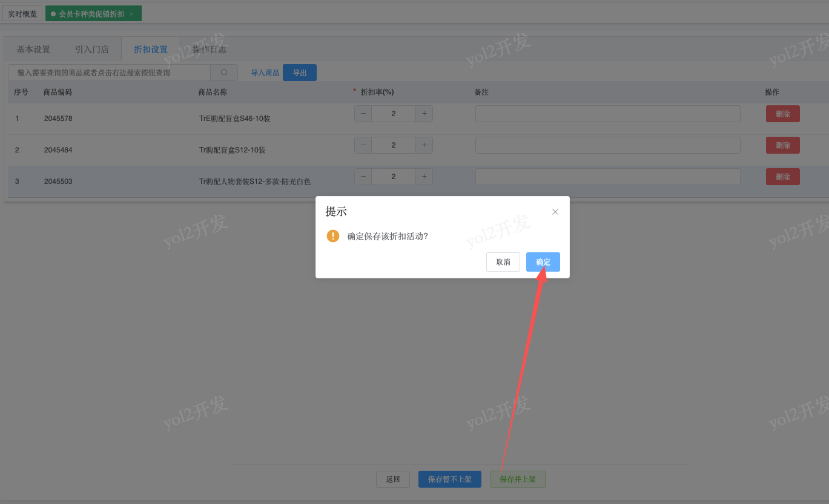Screen dimensions: 829x504
Task: Switch to the 基本设置 tab
Action: point(33,50)
